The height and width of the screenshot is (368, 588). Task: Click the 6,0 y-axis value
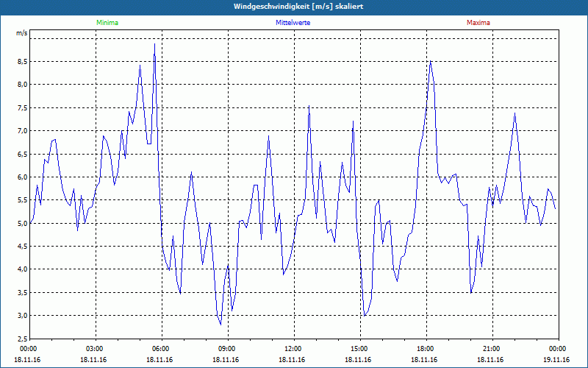tap(23, 177)
